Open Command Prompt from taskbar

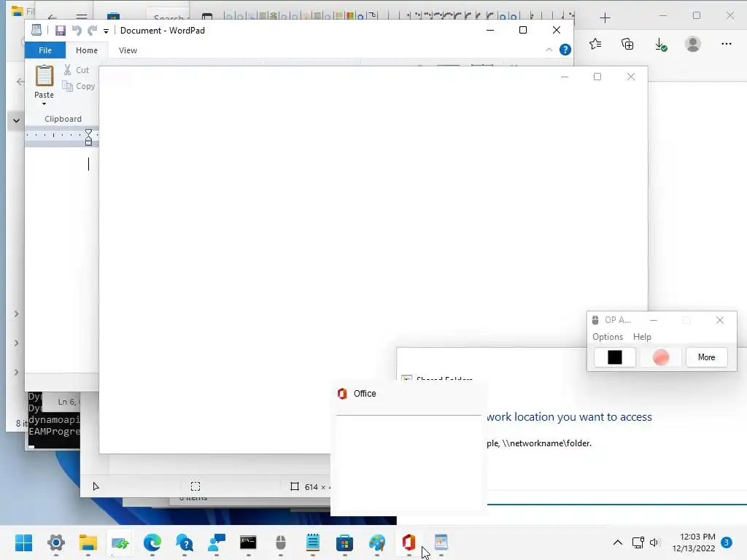[x=248, y=542]
